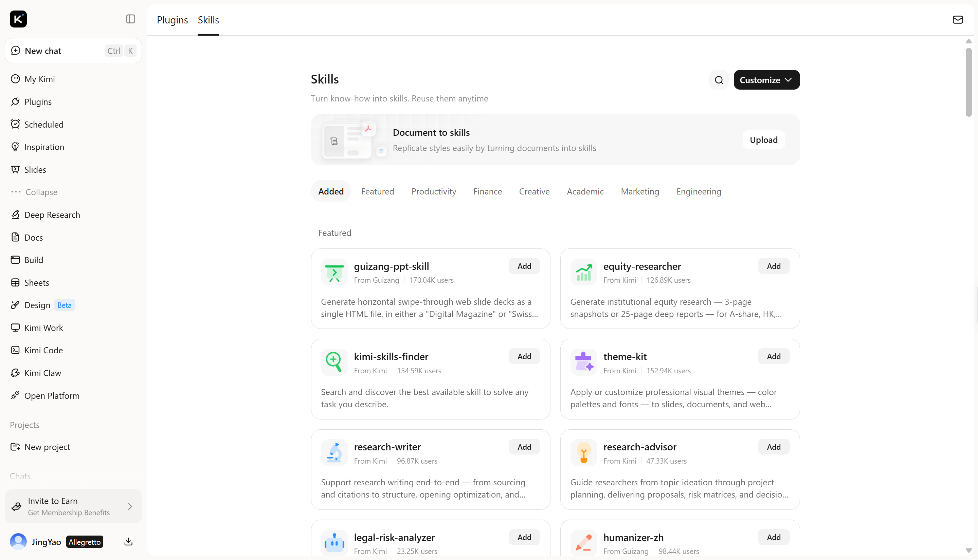
Task: Select the Engineering category tab
Action: click(x=699, y=191)
